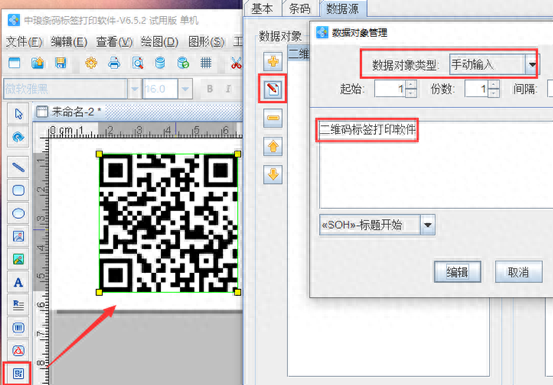The height and width of the screenshot is (385, 553).
Task: Select the barcode drawing tool
Action: tap(18, 328)
